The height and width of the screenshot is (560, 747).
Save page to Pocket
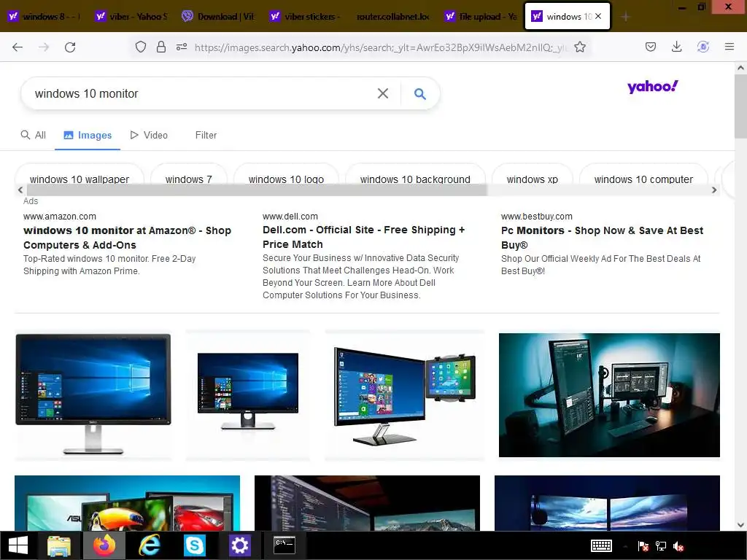pos(650,47)
